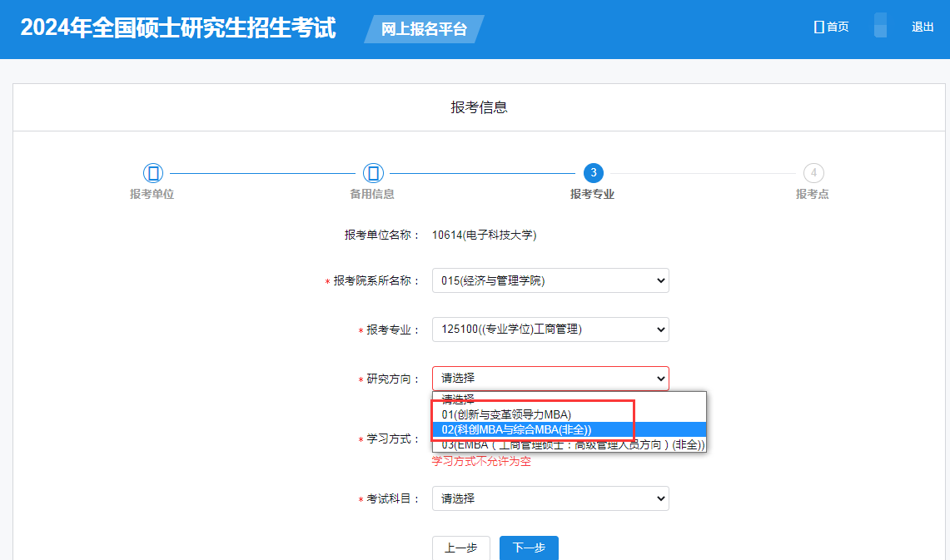Click the user avatar in header
Screen dimensions: 950x560
tap(880, 26)
